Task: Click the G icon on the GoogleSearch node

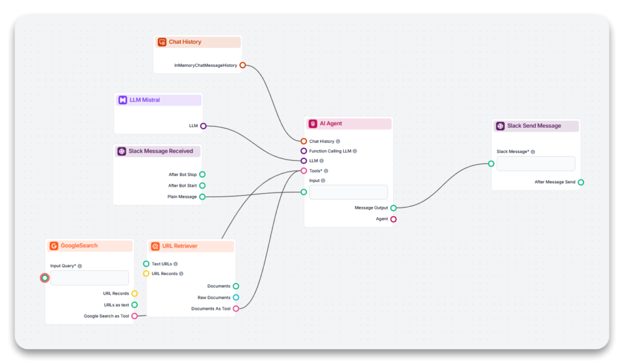Action: point(55,245)
